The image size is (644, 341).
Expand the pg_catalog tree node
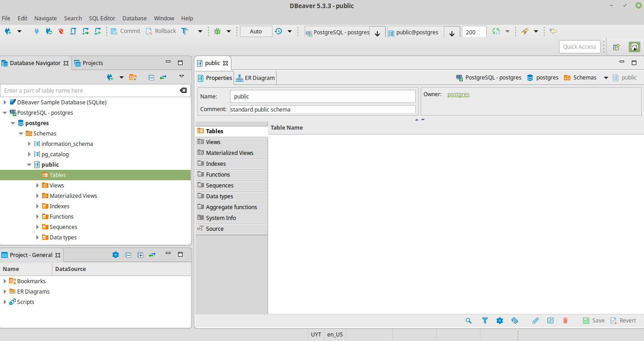coord(29,154)
